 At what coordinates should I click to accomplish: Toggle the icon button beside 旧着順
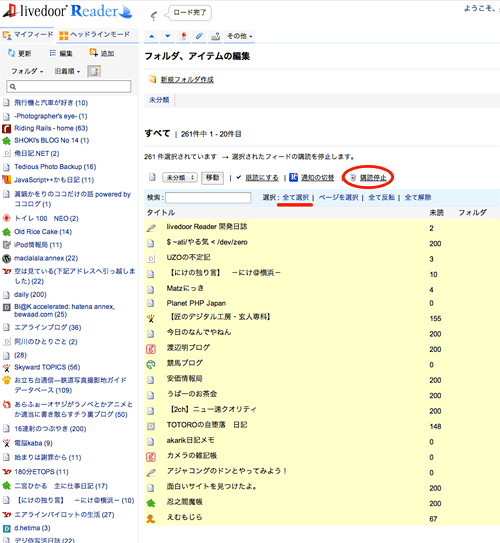pyautogui.click(x=94, y=71)
